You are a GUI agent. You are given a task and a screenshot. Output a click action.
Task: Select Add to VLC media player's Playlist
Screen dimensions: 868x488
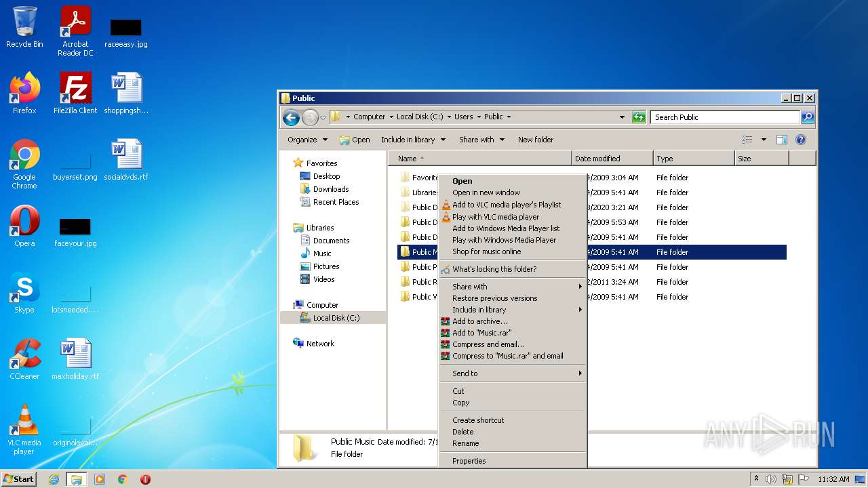(512, 205)
